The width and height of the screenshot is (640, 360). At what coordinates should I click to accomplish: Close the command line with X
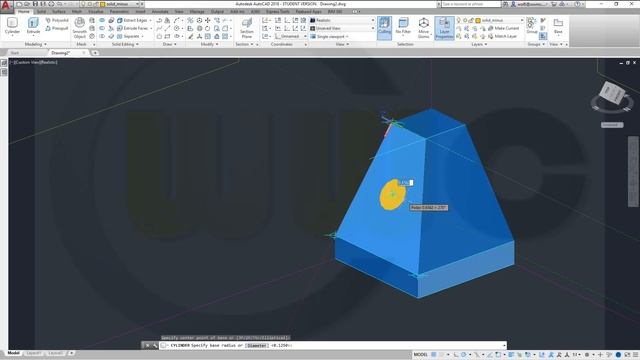(x=147, y=345)
